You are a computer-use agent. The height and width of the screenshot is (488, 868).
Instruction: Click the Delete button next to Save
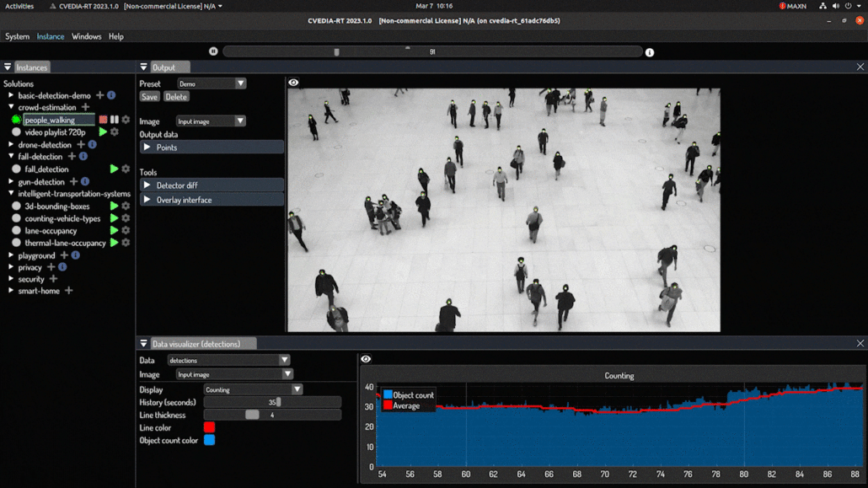[176, 96]
